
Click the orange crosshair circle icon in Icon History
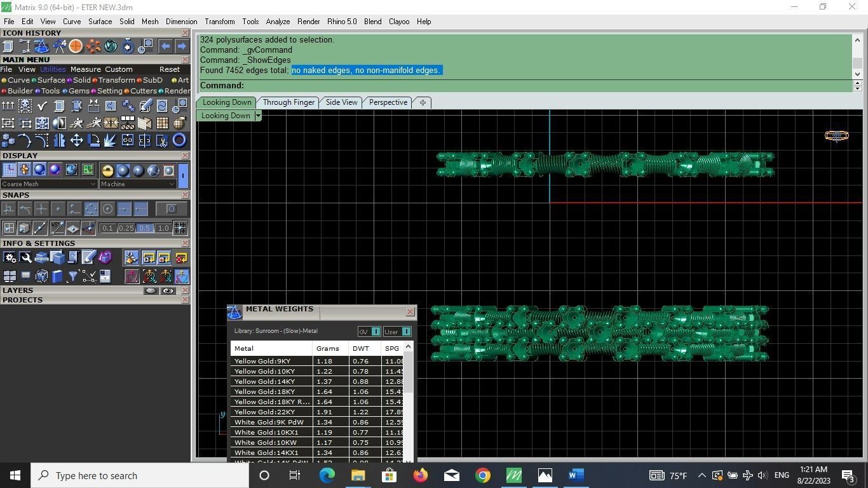pyautogui.click(x=76, y=46)
